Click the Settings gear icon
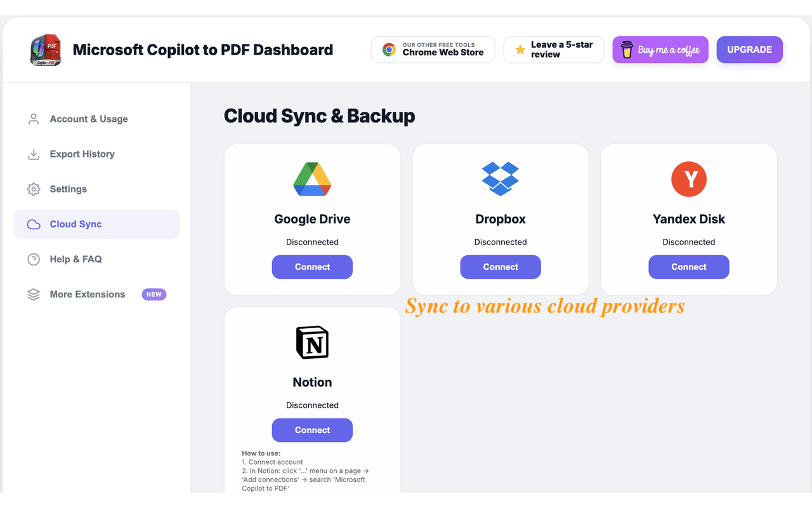 [34, 189]
